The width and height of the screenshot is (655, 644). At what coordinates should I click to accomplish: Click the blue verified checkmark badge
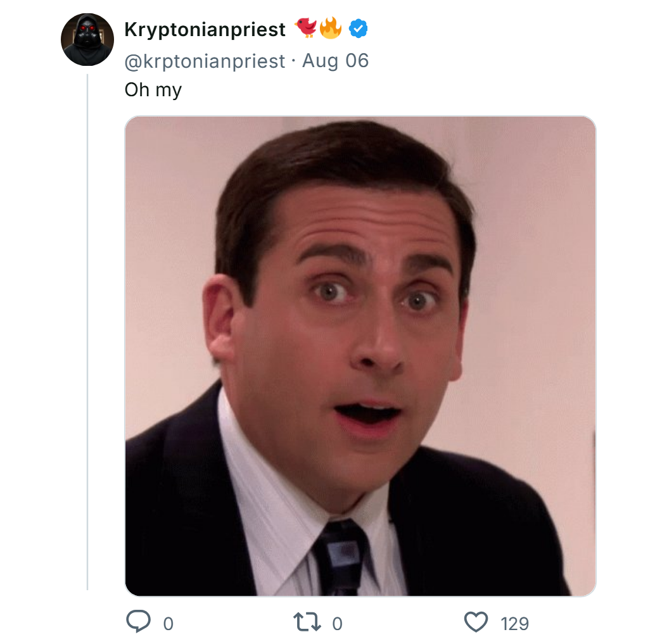tap(359, 29)
